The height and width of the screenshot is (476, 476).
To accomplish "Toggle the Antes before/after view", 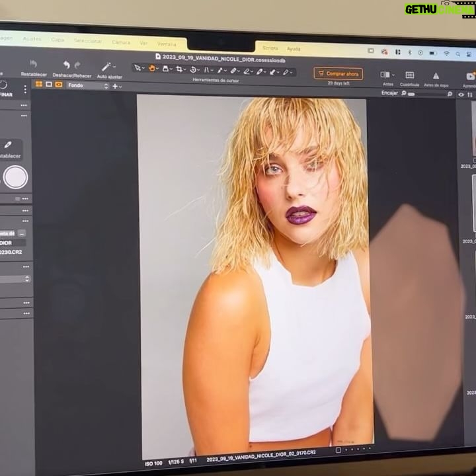I will click(x=385, y=74).
